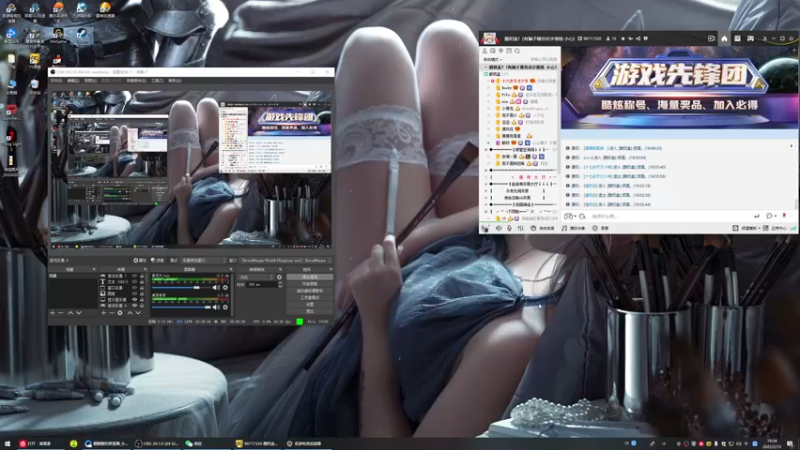Screen dimensions: 800x450
Task: Open the 模式 capture mode dropdown in OBS
Action: point(204,260)
